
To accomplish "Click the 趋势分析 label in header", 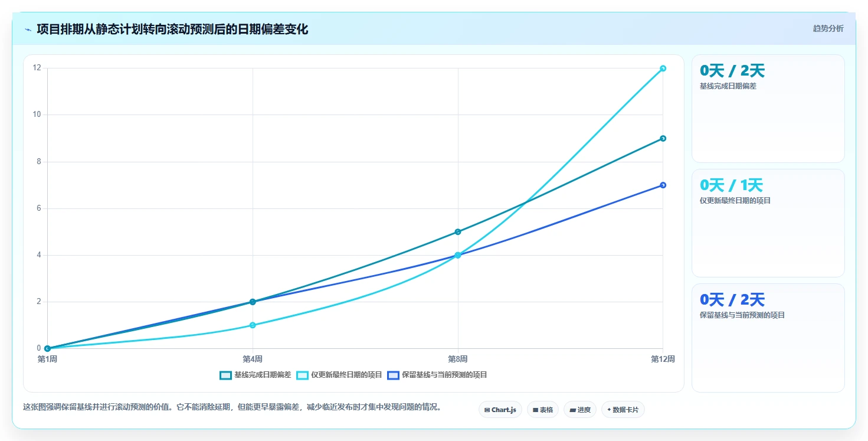I will coord(828,28).
